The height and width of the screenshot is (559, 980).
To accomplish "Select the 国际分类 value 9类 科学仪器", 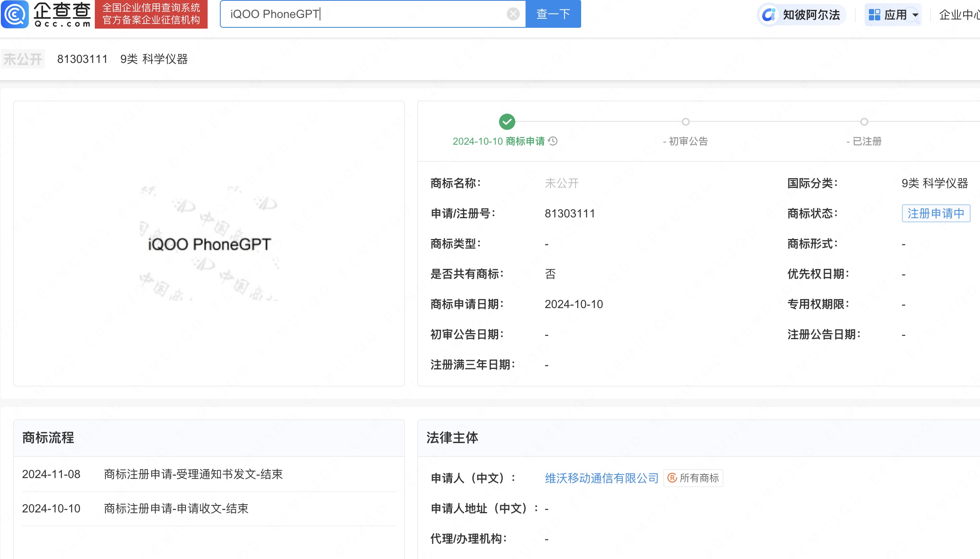I will [x=935, y=183].
